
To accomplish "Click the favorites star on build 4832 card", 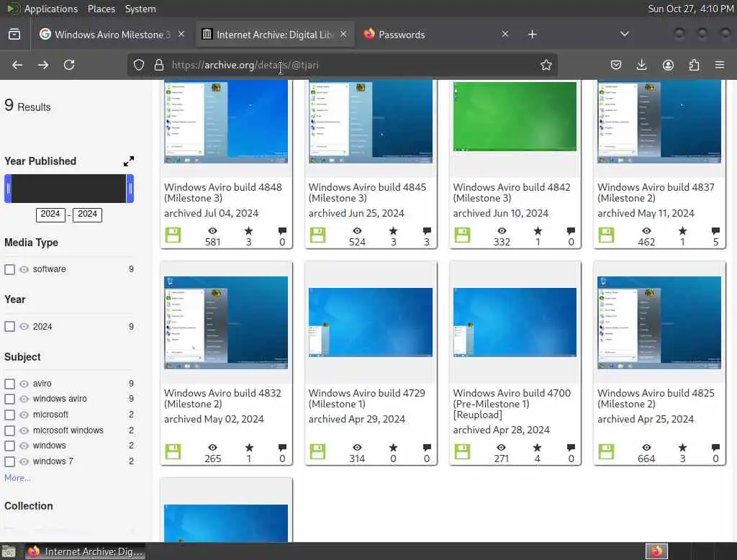I will pos(248,447).
